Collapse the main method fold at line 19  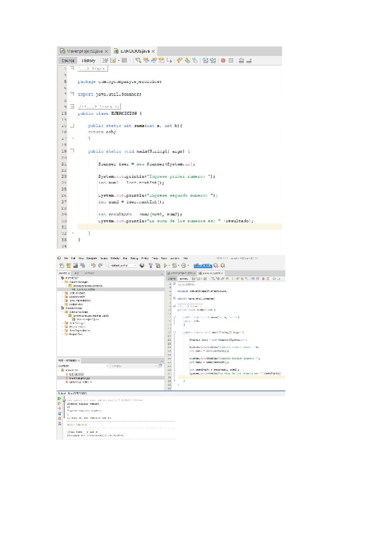(72, 151)
